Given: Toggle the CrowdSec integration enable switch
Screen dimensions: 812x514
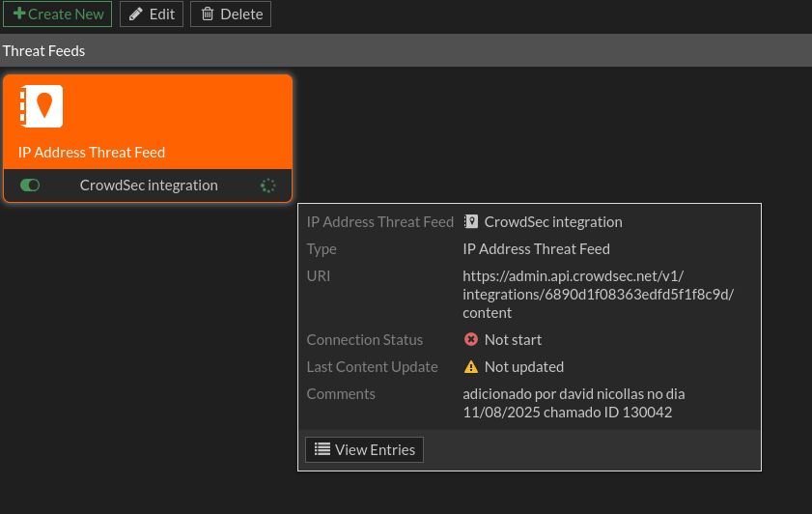Looking at the screenshot, I should (x=30, y=185).
